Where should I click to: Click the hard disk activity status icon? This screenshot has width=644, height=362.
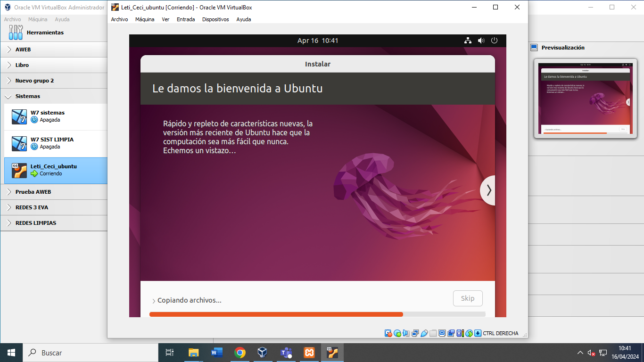pos(388,333)
